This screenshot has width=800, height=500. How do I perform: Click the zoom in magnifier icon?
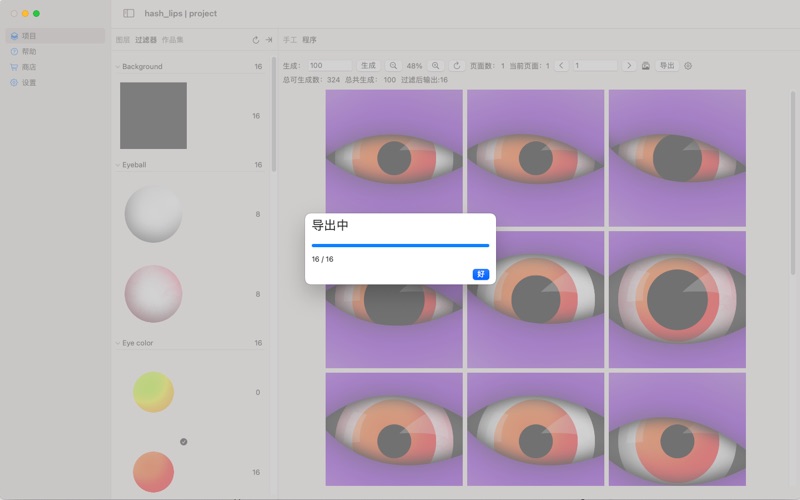[435, 66]
